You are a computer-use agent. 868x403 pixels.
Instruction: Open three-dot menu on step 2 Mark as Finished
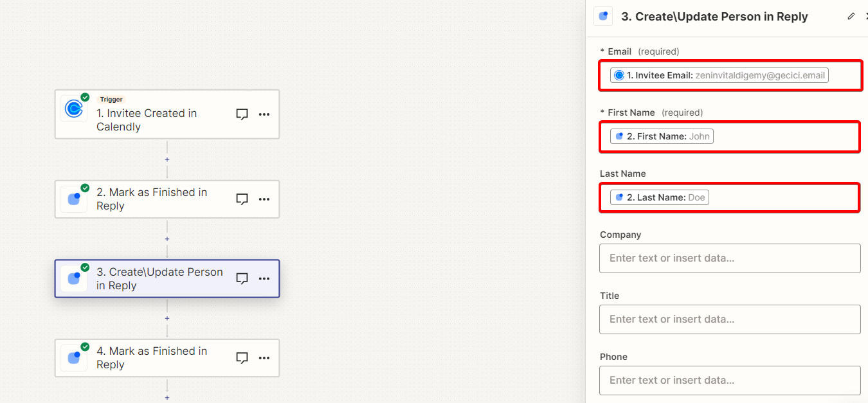[x=264, y=199]
